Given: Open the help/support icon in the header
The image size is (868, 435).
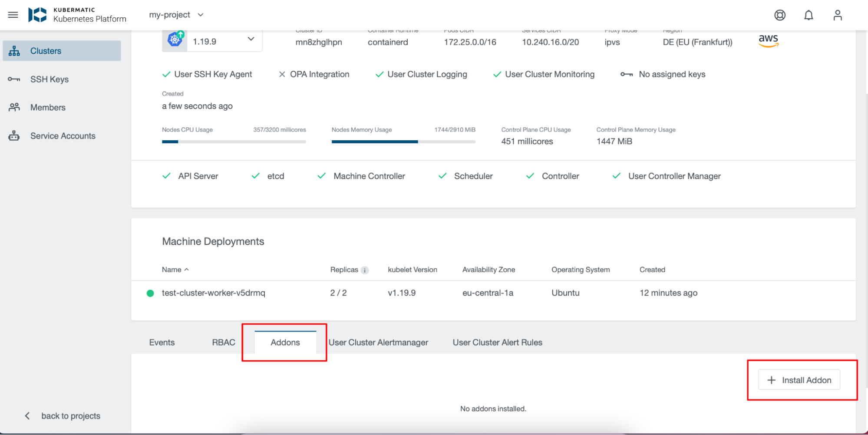Looking at the screenshot, I should coord(779,15).
